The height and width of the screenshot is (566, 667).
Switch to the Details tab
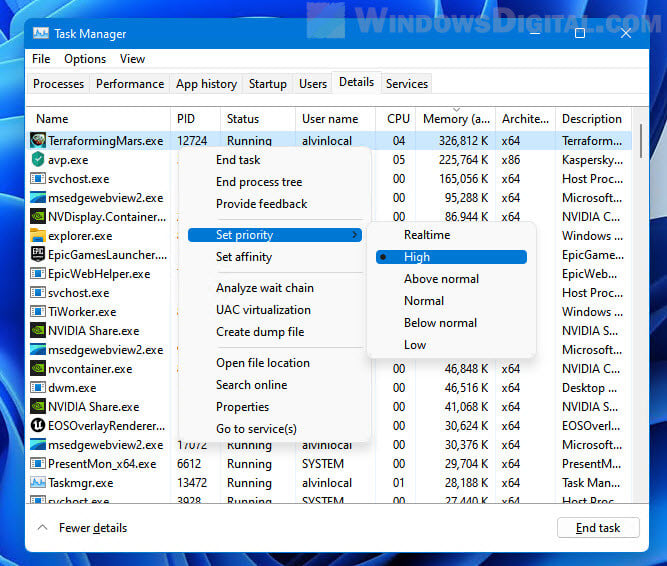[356, 82]
